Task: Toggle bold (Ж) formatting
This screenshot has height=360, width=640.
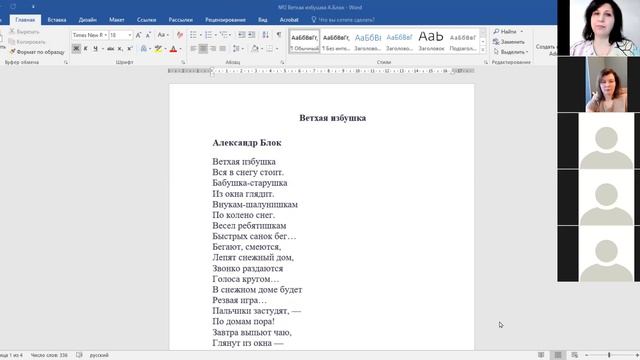Action: 76,49
